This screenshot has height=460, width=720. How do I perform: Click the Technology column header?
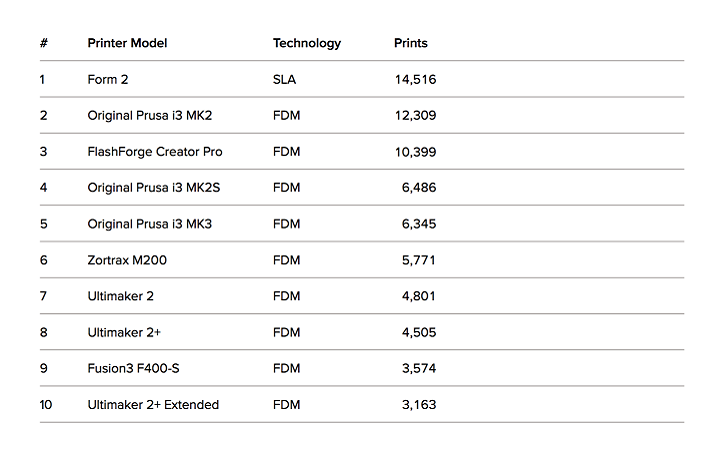(307, 44)
